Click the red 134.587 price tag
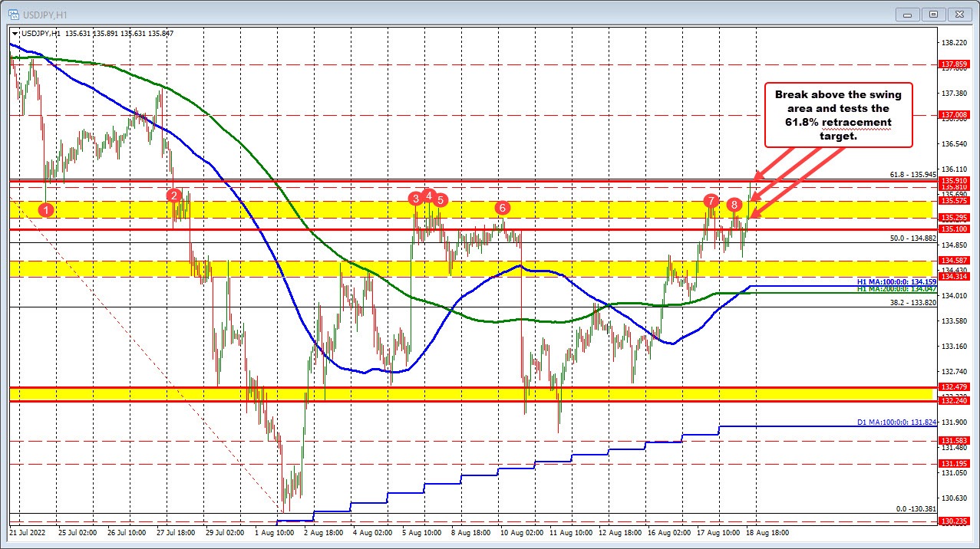 point(954,261)
